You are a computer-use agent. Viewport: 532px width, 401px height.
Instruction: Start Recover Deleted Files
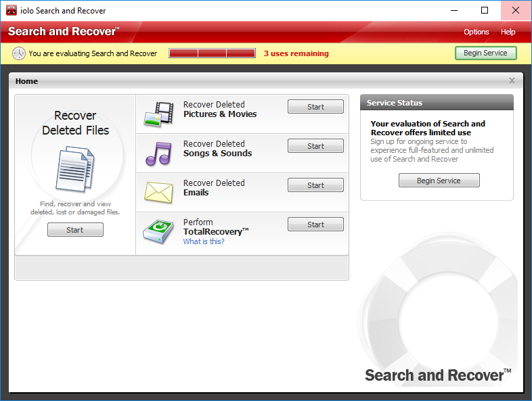(x=75, y=230)
